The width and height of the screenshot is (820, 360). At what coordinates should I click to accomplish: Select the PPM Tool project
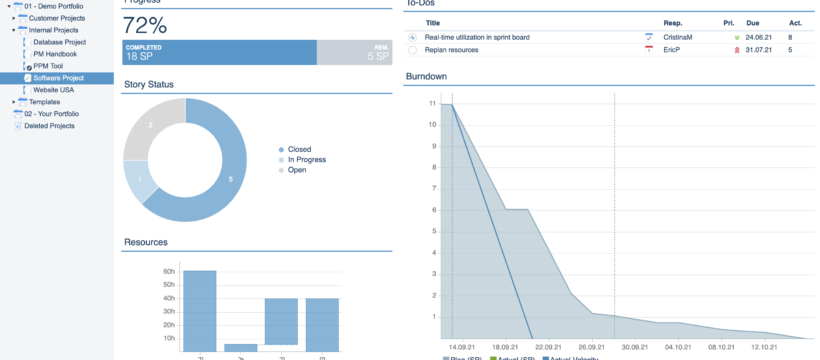48,66
